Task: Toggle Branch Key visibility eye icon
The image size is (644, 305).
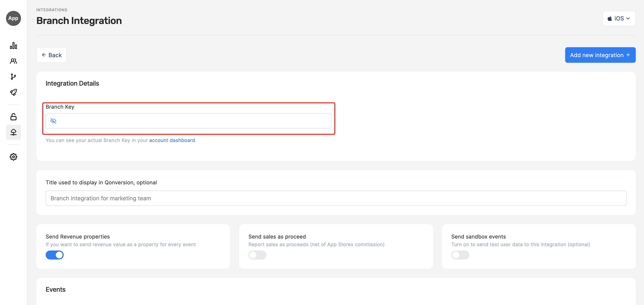Action: tap(53, 121)
